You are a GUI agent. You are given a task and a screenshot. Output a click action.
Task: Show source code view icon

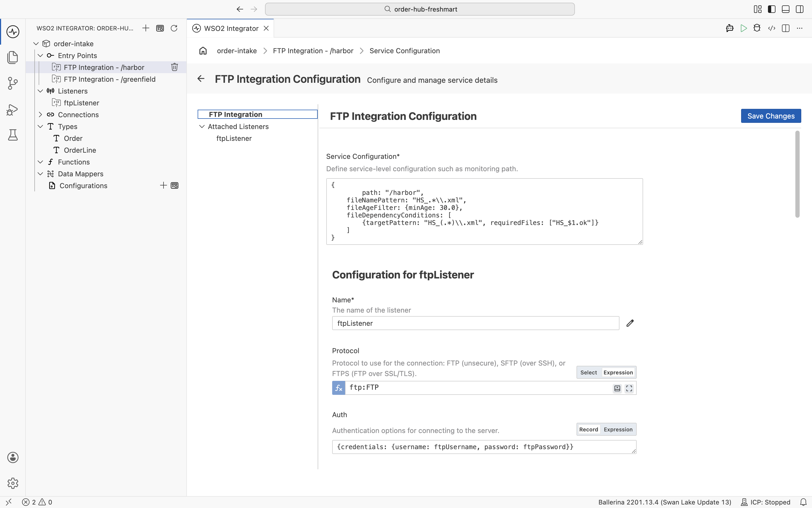pos(772,28)
